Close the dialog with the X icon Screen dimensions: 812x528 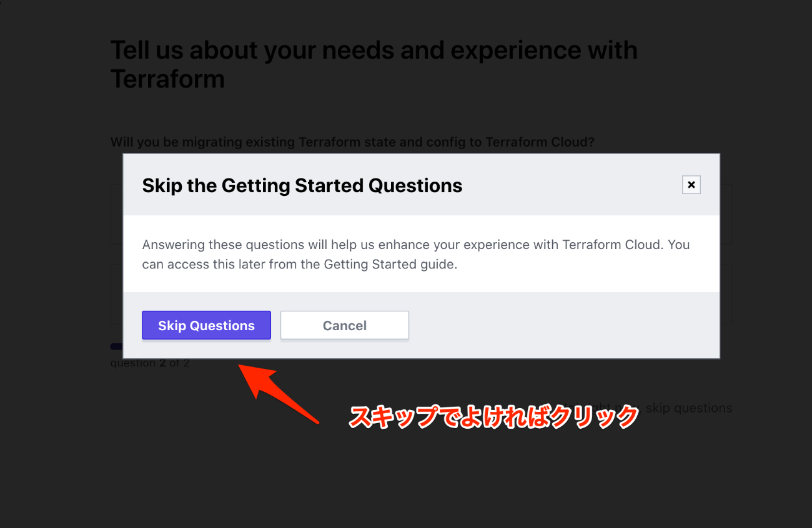tap(691, 185)
